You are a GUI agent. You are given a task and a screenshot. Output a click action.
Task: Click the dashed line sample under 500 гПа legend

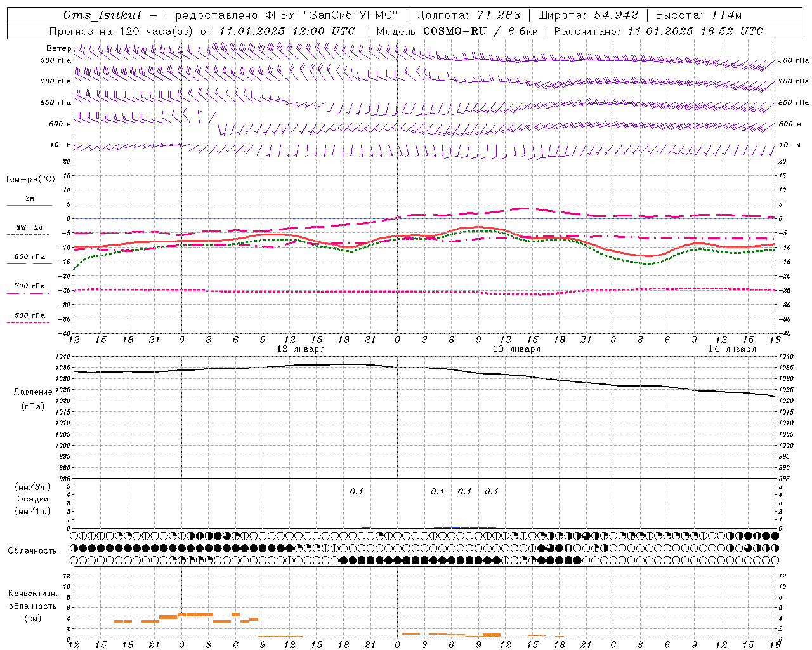click(29, 323)
